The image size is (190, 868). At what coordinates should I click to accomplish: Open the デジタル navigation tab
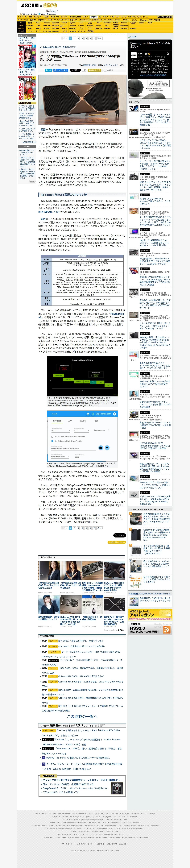64,17
